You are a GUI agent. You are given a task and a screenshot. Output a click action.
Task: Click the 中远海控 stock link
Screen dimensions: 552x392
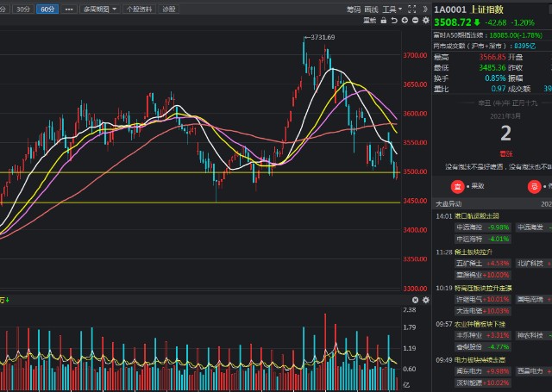[x=467, y=227]
